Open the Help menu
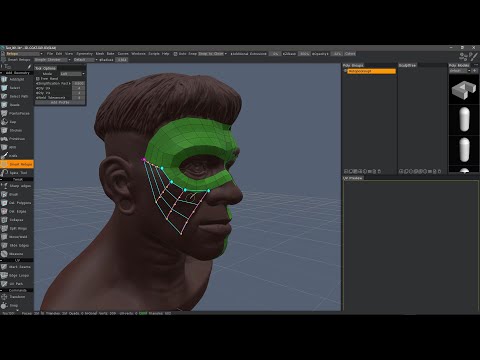The image size is (480, 360). 166,54
